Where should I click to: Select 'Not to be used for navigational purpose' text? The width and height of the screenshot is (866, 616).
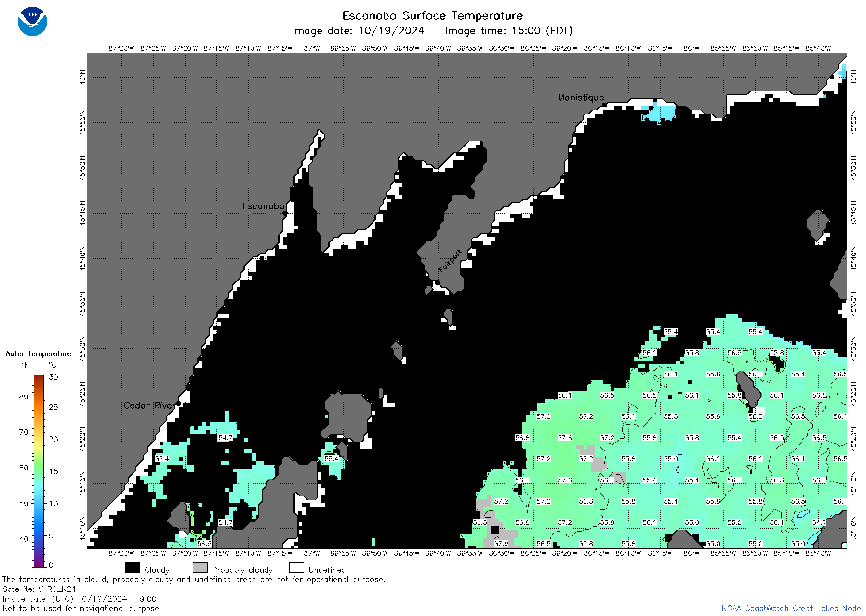click(x=80, y=608)
